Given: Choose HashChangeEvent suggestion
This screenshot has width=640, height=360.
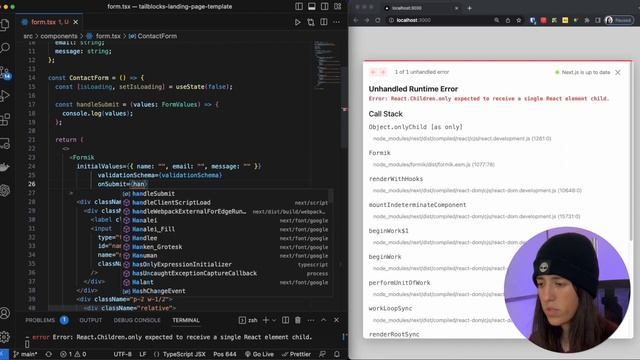Looking at the screenshot, I should click(x=226, y=291).
